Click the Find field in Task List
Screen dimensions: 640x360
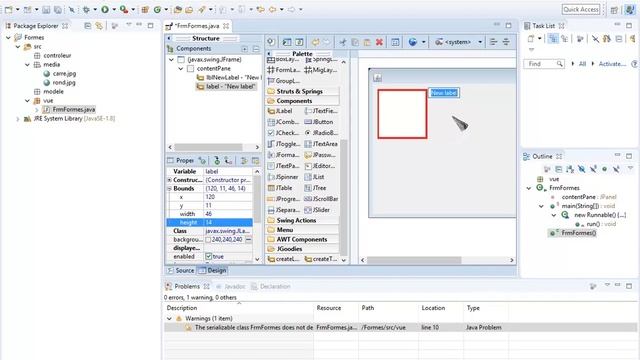click(x=544, y=64)
